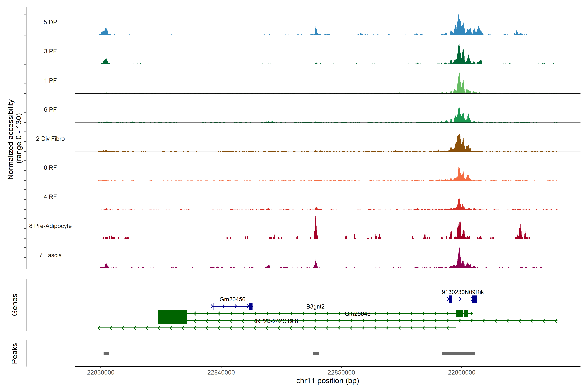Click the 9130230N09Rik gene label
The height and width of the screenshot is (392, 588).
tap(463, 292)
